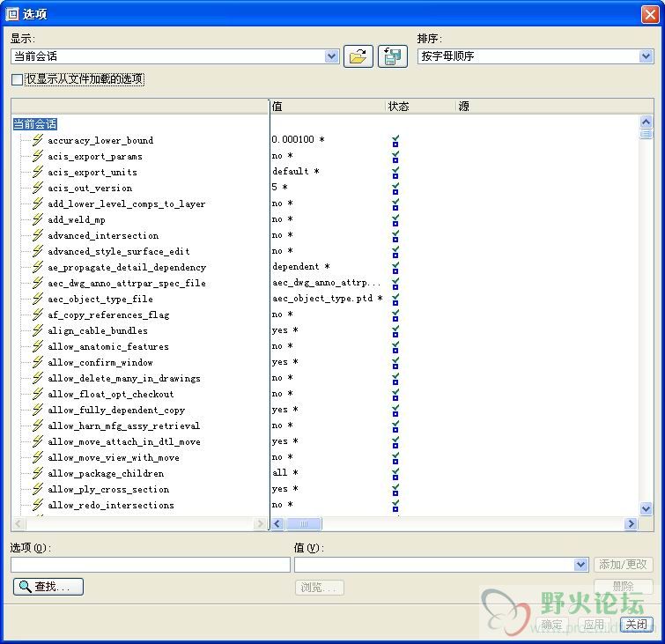
Task: Click lightning icon beside add_weld_mp
Action: click(x=38, y=218)
